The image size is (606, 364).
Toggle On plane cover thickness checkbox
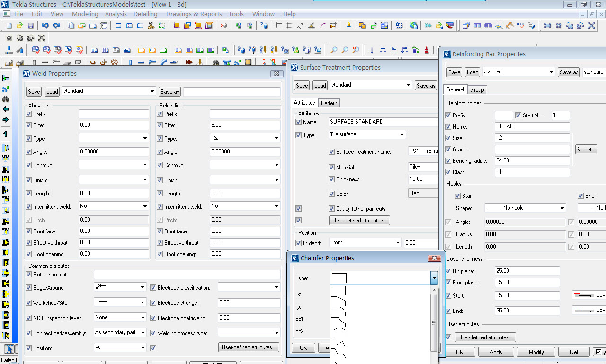click(449, 271)
